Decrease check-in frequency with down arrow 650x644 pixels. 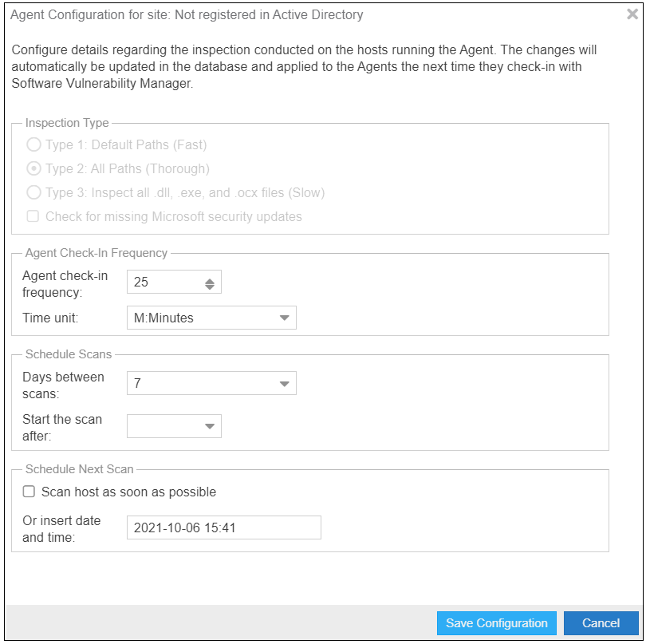[x=210, y=286]
